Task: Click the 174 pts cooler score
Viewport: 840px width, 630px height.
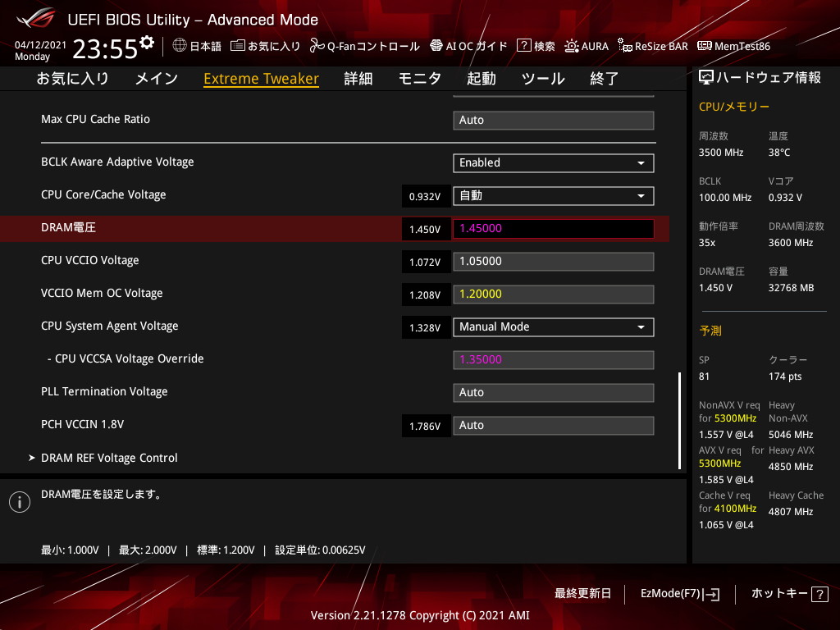Action: click(x=785, y=377)
